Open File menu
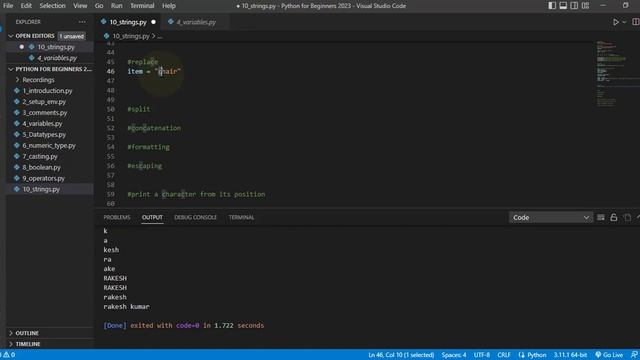Screen dimensions: 640x360 8,6
